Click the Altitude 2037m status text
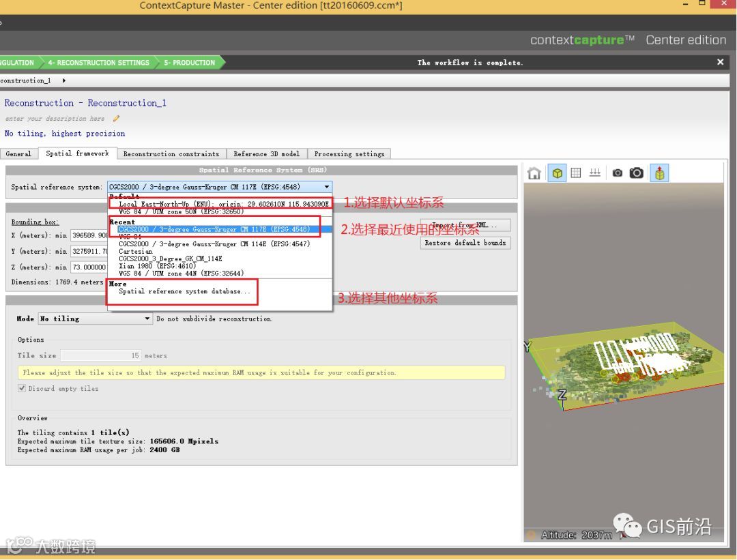 576,535
